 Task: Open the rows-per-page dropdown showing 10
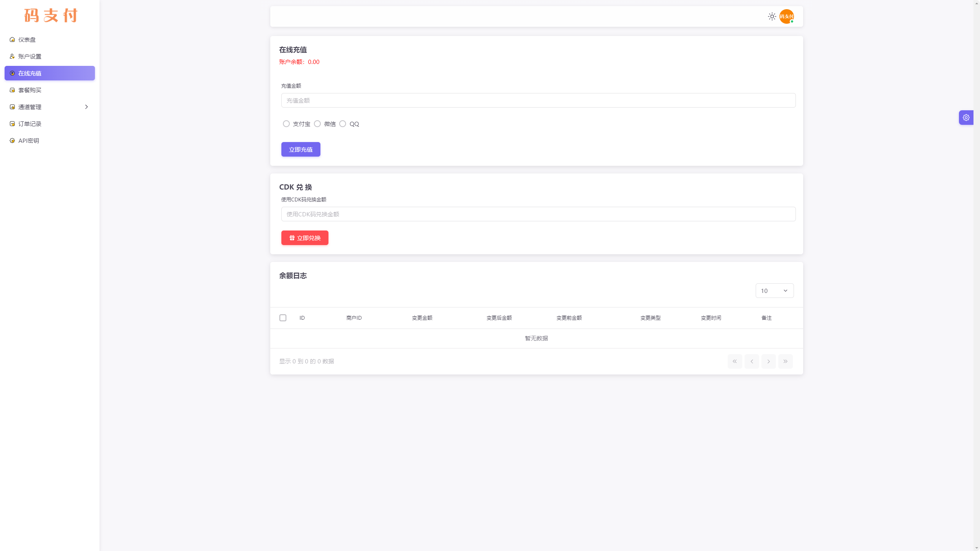[x=774, y=291]
